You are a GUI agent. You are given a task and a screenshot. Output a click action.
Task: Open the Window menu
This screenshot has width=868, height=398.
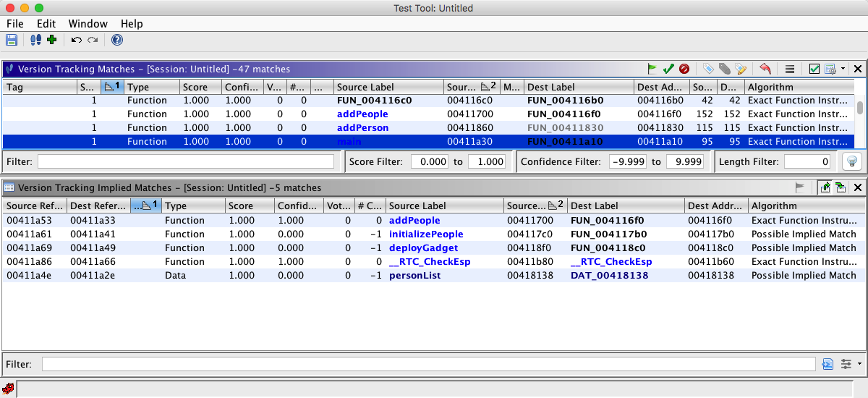(x=88, y=24)
